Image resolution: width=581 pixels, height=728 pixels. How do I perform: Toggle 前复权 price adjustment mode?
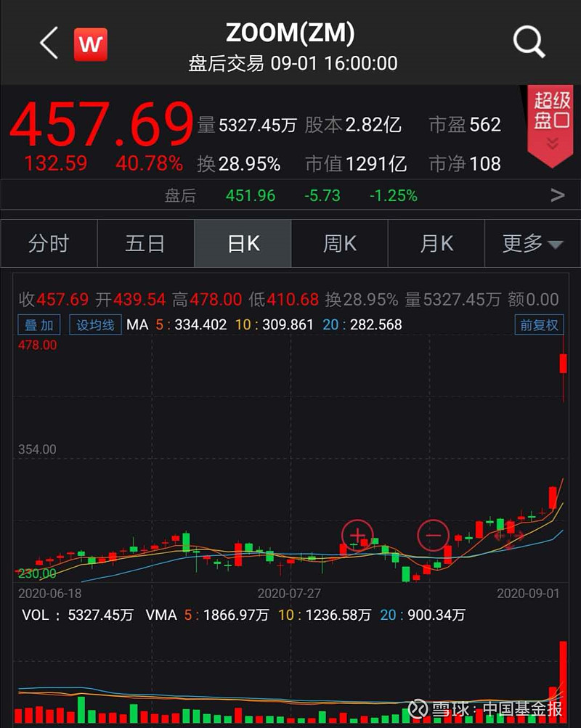tap(540, 324)
